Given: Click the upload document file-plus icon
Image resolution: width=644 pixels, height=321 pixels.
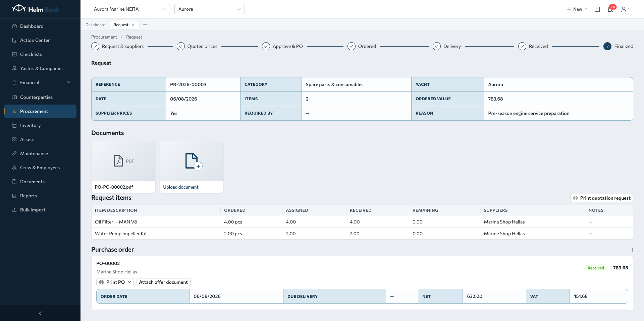Looking at the screenshot, I should click(193, 162).
